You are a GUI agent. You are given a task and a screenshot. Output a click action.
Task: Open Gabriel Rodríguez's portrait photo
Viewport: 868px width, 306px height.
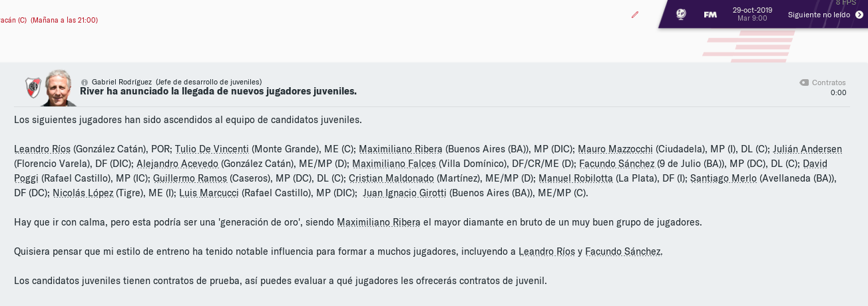(59, 87)
